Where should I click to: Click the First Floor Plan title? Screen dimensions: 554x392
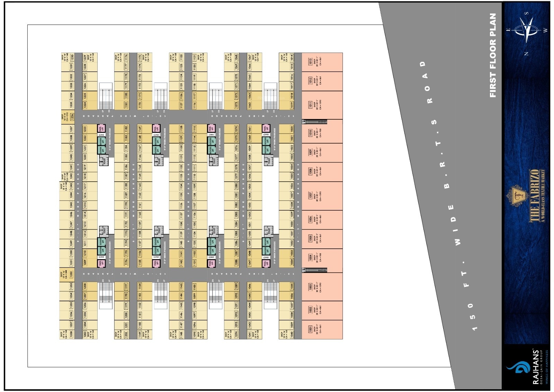(x=493, y=55)
